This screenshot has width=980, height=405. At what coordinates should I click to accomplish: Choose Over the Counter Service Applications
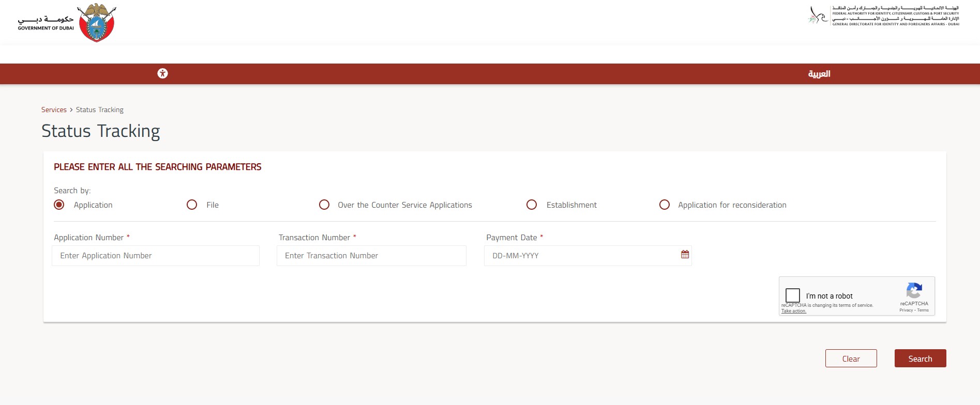tap(324, 205)
